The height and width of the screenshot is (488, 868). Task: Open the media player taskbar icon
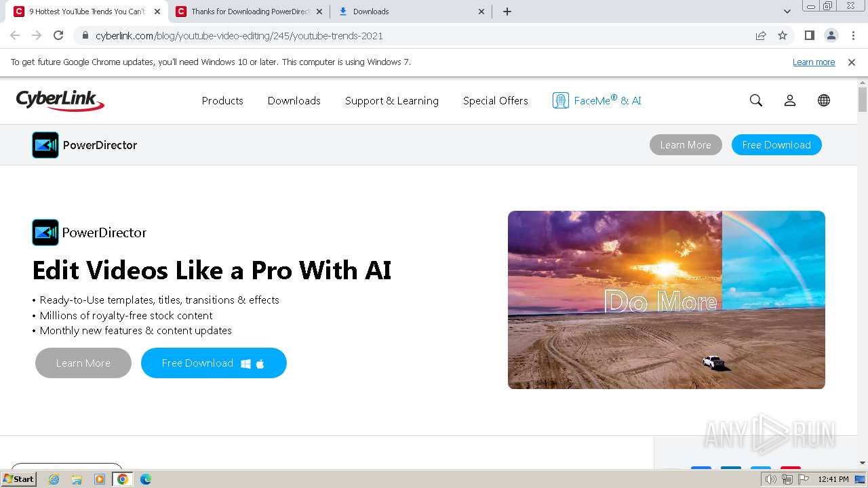click(x=100, y=479)
